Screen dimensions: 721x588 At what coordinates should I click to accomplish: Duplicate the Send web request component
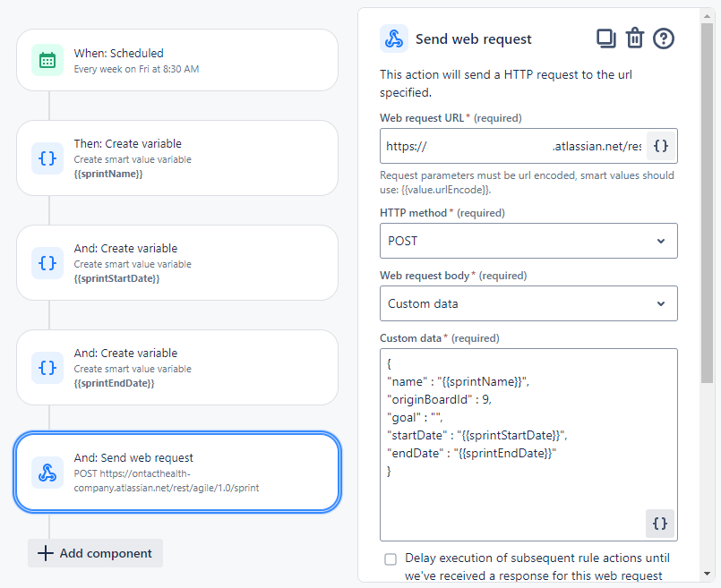606,38
